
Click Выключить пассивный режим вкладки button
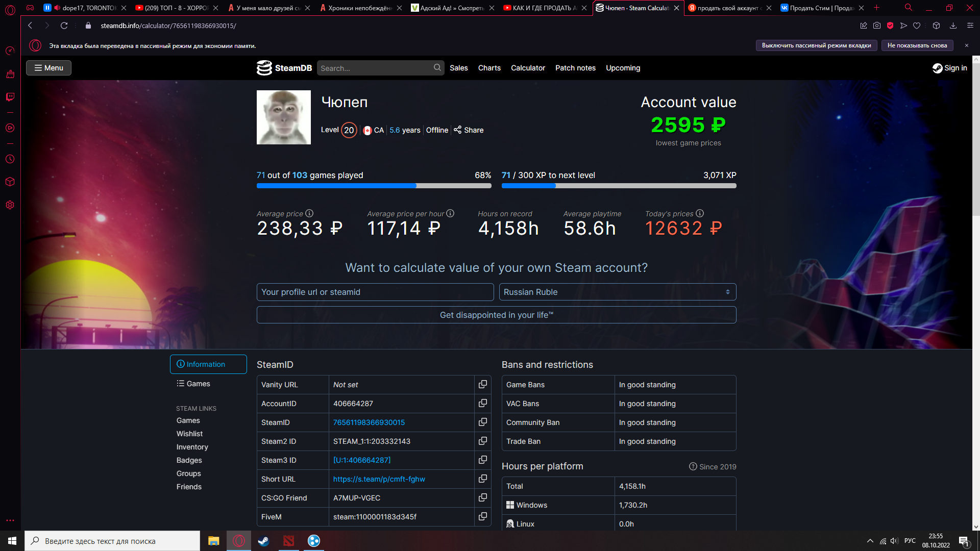click(x=816, y=45)
